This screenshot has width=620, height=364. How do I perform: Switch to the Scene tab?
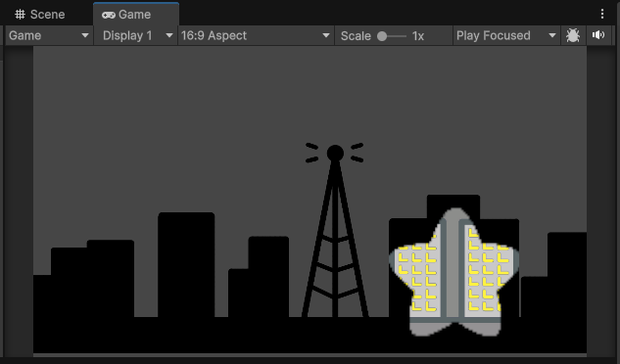point(40,15)
